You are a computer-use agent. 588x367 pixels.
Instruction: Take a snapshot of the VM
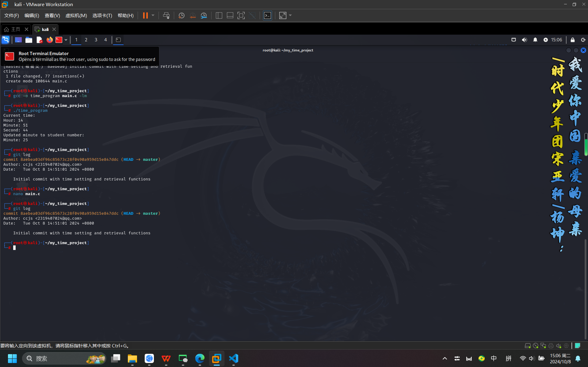[x=181, y=15]
